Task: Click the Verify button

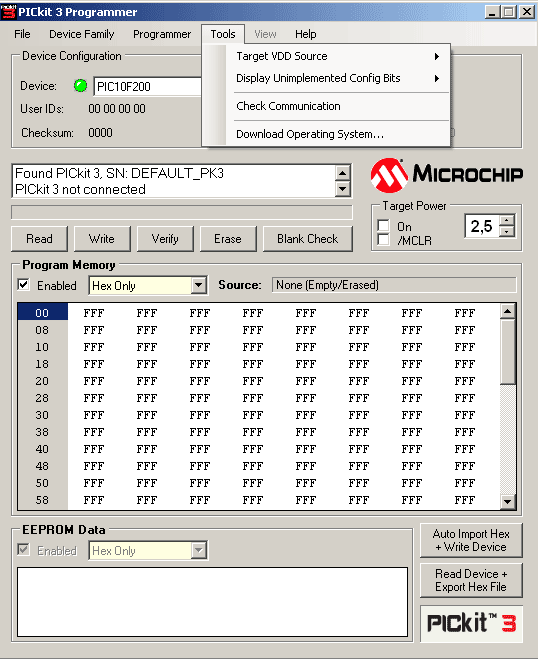Action: click(x=165, y=239)
